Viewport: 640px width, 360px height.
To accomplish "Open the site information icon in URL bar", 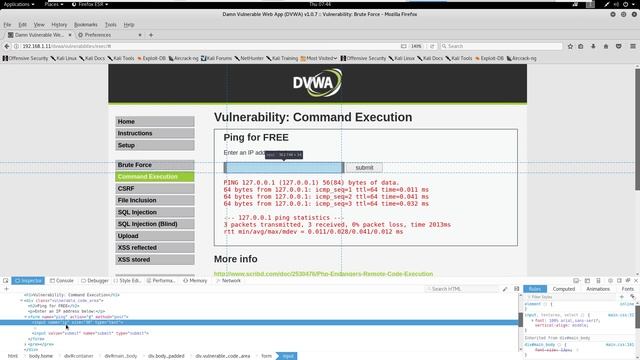I will 17,46.
